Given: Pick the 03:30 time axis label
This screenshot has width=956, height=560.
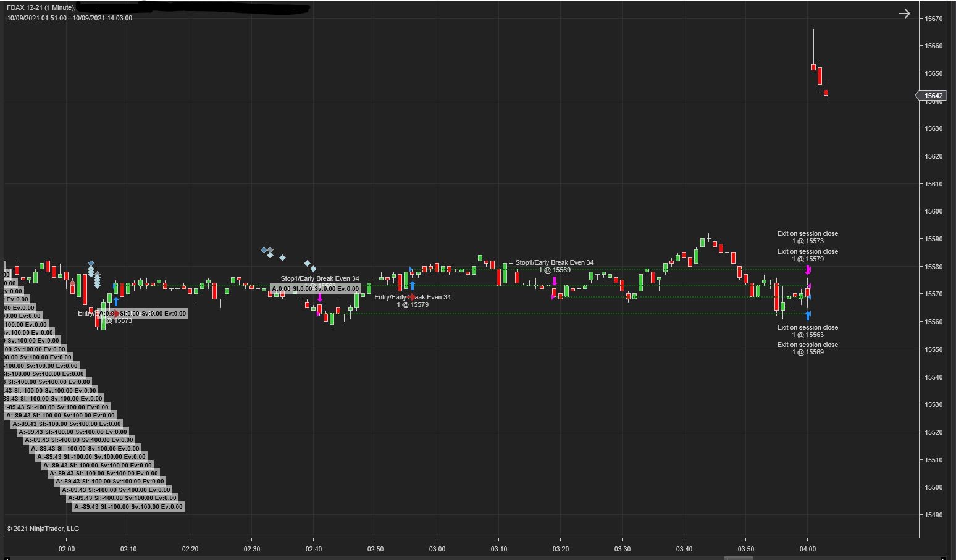Looking at the screenshot, I should (x=623, y=549).
